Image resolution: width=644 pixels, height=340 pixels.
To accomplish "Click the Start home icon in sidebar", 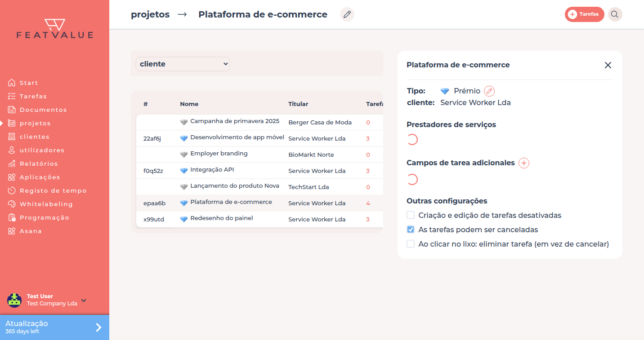I will click(12, 83).
